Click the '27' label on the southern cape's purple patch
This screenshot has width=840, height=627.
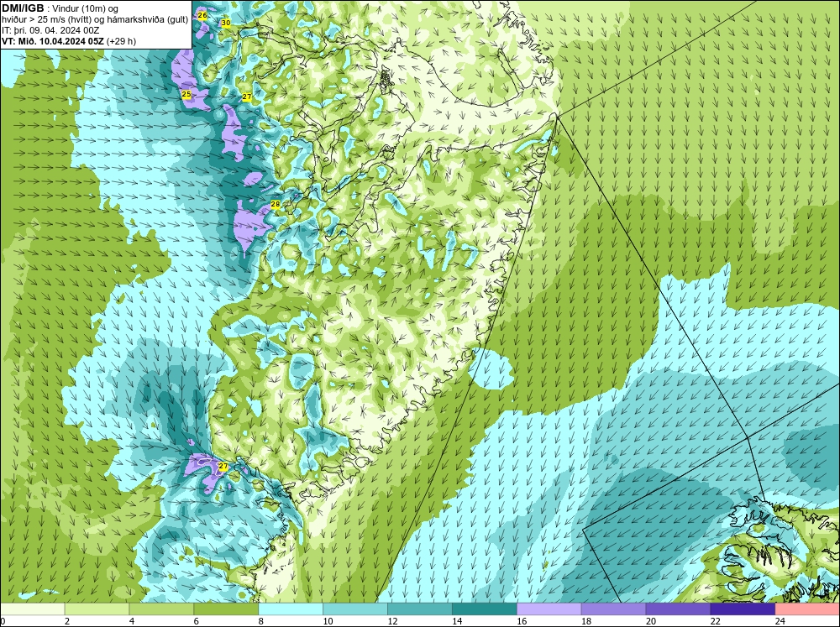coord(223,467)
